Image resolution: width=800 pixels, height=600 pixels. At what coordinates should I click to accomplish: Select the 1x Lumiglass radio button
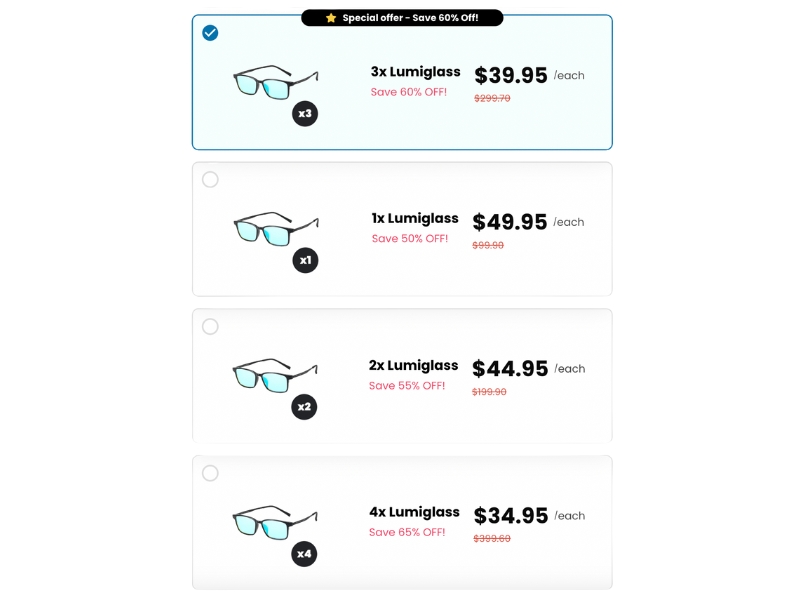(x=210, y=180)
